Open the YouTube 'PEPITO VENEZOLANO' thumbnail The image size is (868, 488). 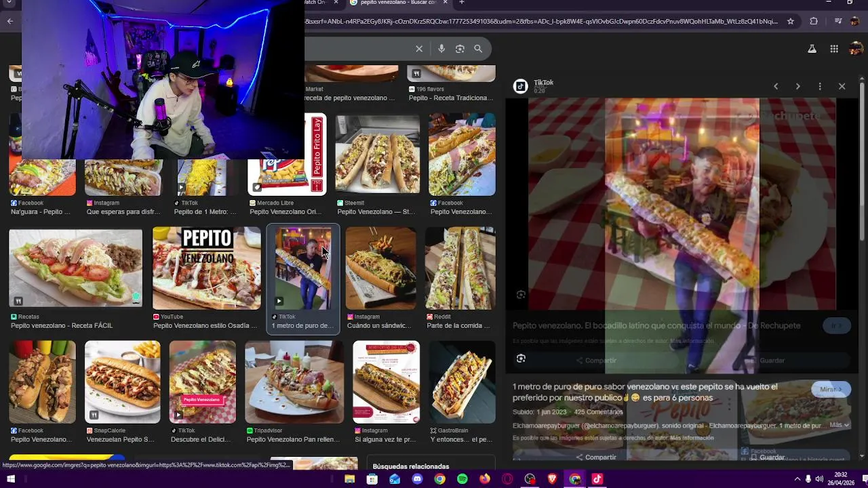point(206,268)
